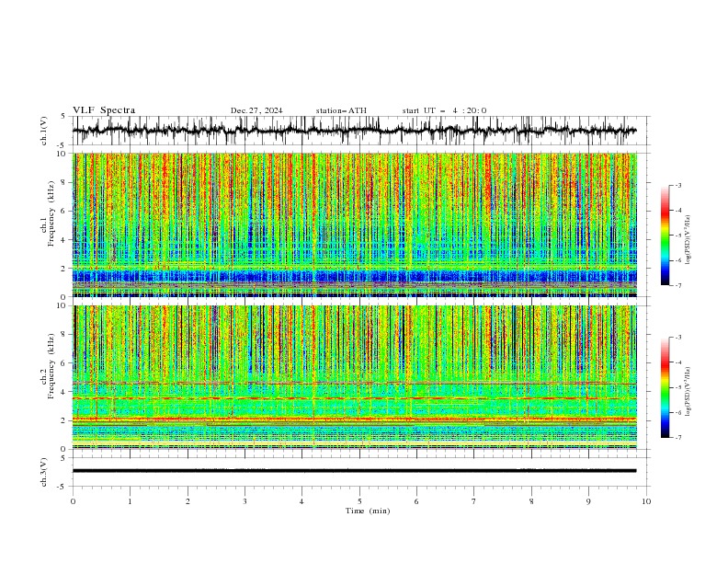Click the '-7' value on lower colorbar
The image size is (728, 563).
(678, 437)
